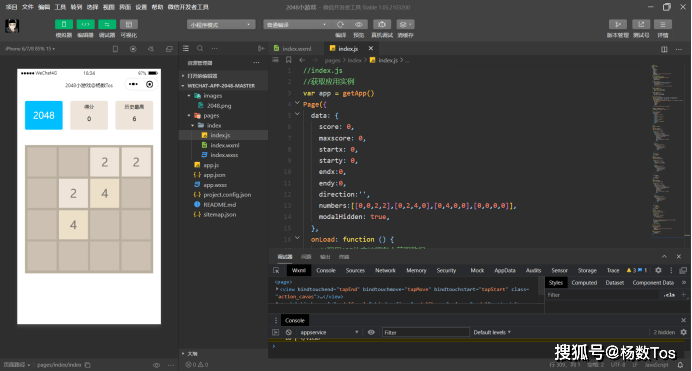
Task: Click the console Filter input field
Action: (425, 332)
